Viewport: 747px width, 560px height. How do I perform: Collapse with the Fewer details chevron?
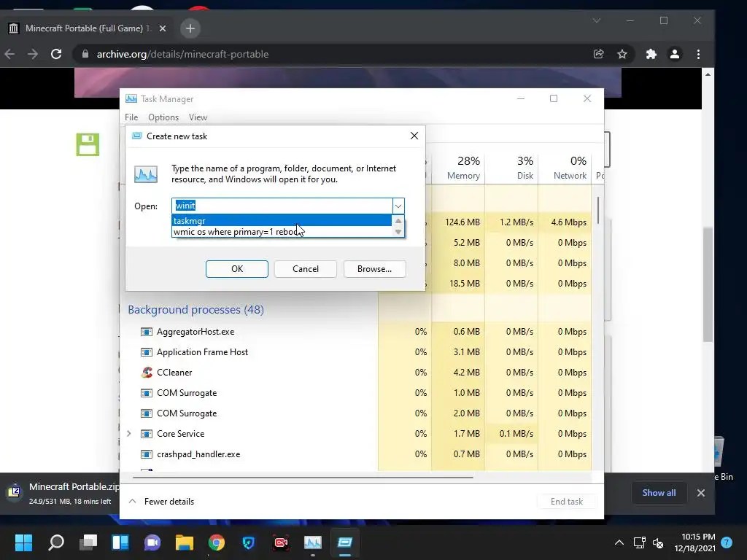pyautogui.click(x=133, y=501)
